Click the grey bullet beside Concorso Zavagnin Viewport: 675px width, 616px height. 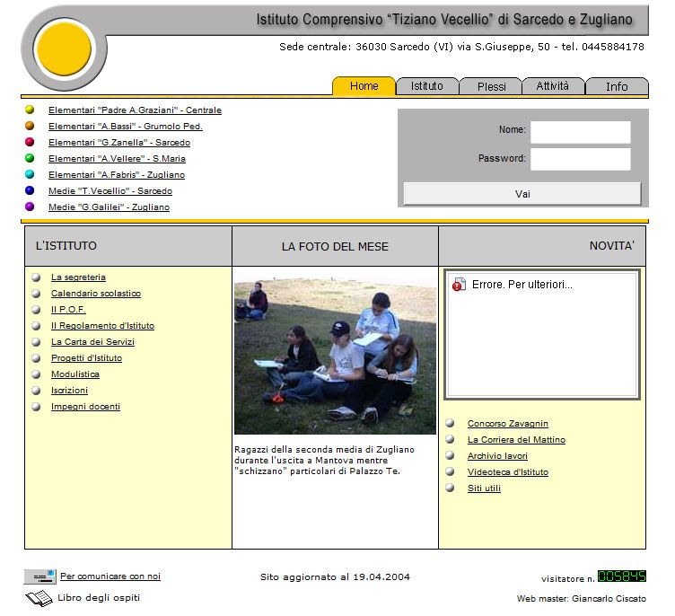coord(450,423)
